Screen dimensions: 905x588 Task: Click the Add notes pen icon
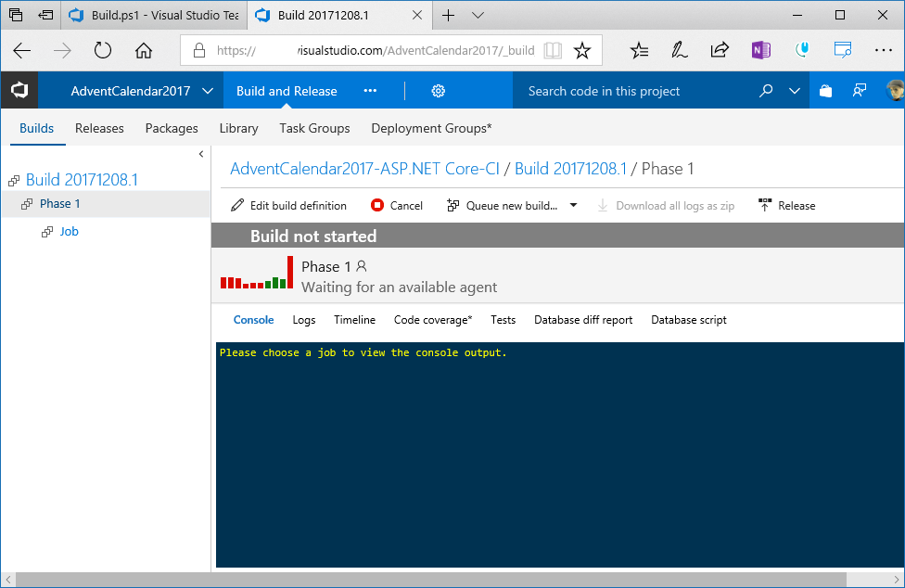[x=680, y=51]
